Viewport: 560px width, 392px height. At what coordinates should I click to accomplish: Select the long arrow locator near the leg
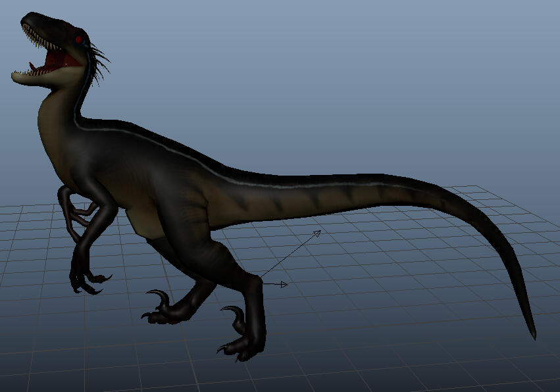291,254
